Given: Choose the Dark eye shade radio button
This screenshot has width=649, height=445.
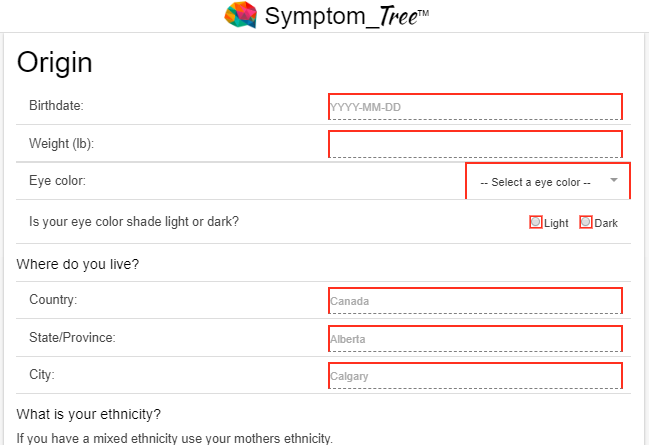Looking at the screenshot, I should point(586,222).
